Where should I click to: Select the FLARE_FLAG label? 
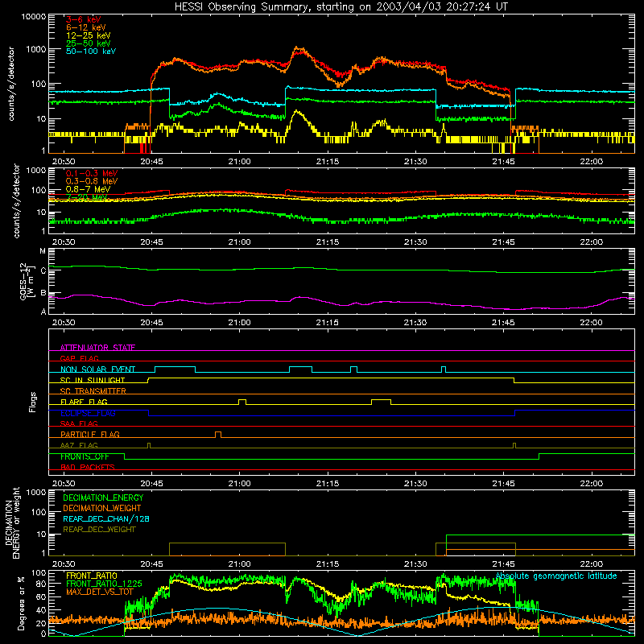84,402
